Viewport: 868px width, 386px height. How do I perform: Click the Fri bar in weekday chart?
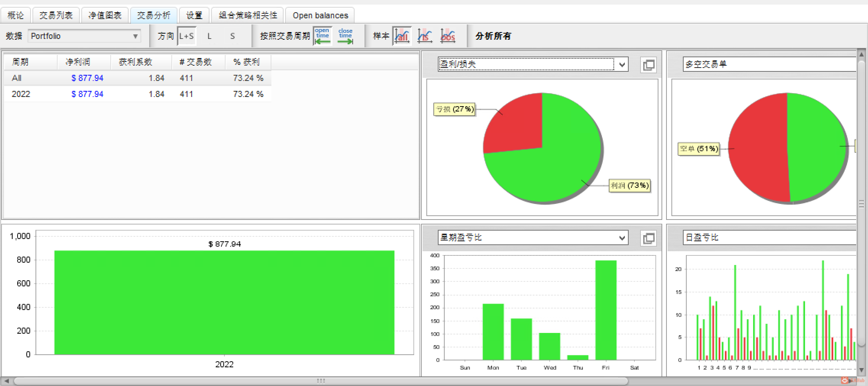point(606,310)
